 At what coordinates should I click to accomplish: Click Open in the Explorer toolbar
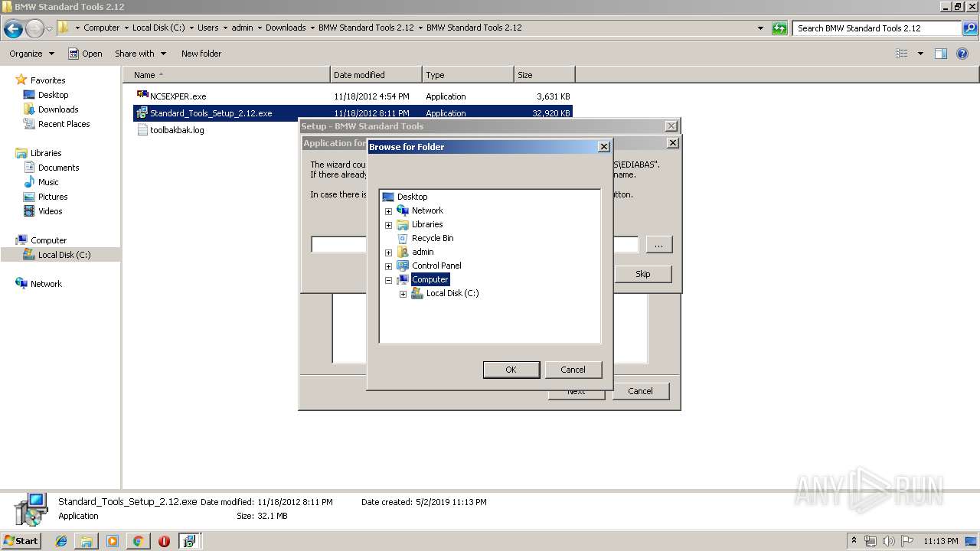click(x=85, y=54)
